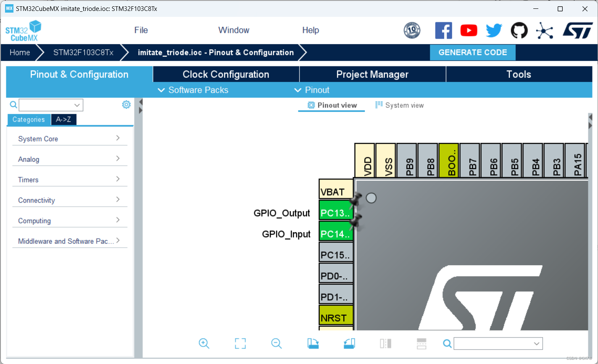Screen dimensions: 598x364
Task: Select Pinout & Configuration tab
Action: 79,74
